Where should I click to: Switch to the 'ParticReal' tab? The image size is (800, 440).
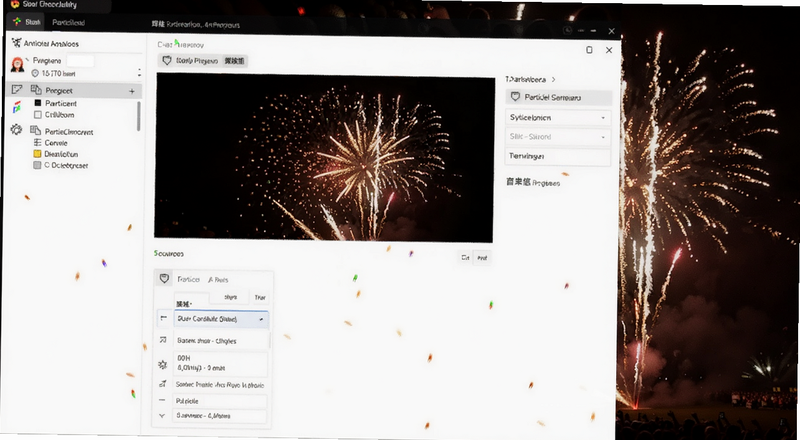pos(68,22)
